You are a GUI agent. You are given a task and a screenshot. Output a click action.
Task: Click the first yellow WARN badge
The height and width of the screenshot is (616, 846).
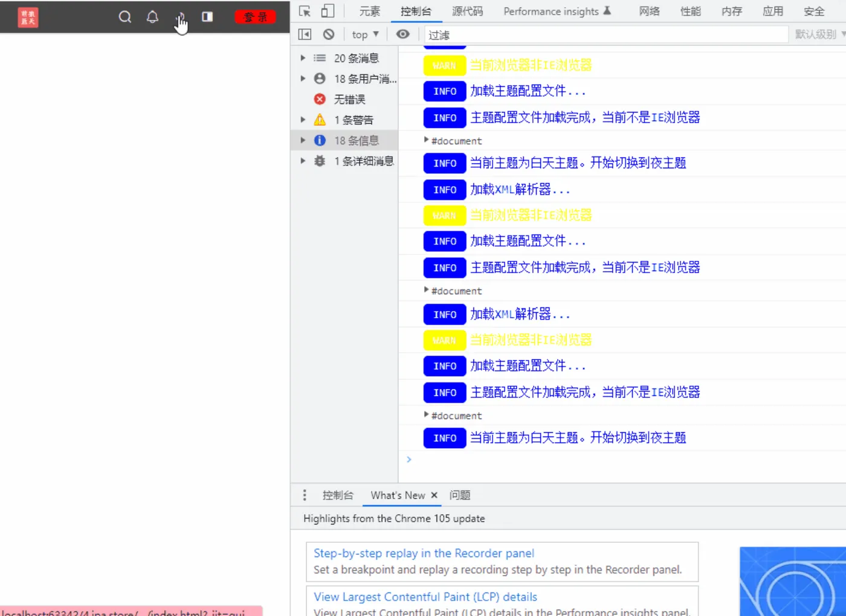[x=445, y=65]
